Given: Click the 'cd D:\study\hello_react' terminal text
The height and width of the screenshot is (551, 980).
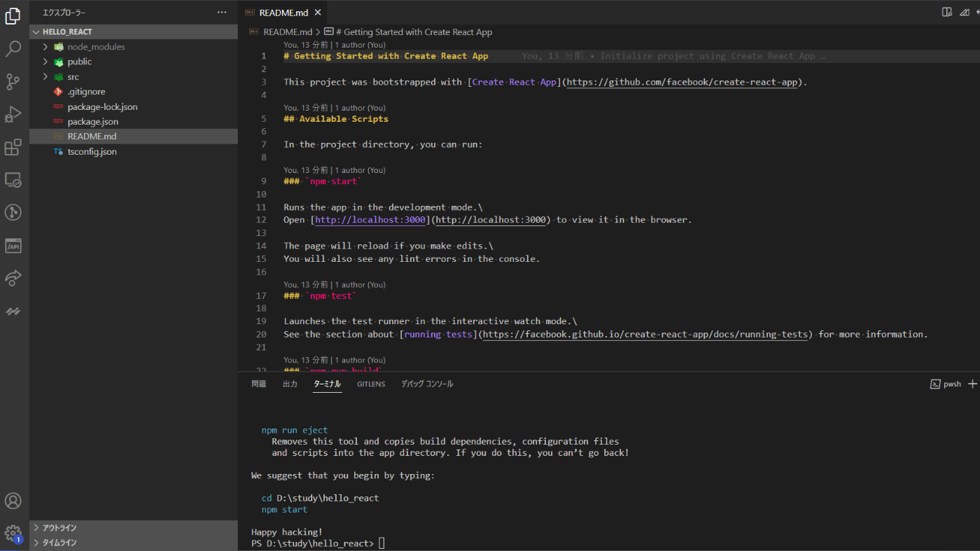Looking at the screenshot, I should point(320,498).
